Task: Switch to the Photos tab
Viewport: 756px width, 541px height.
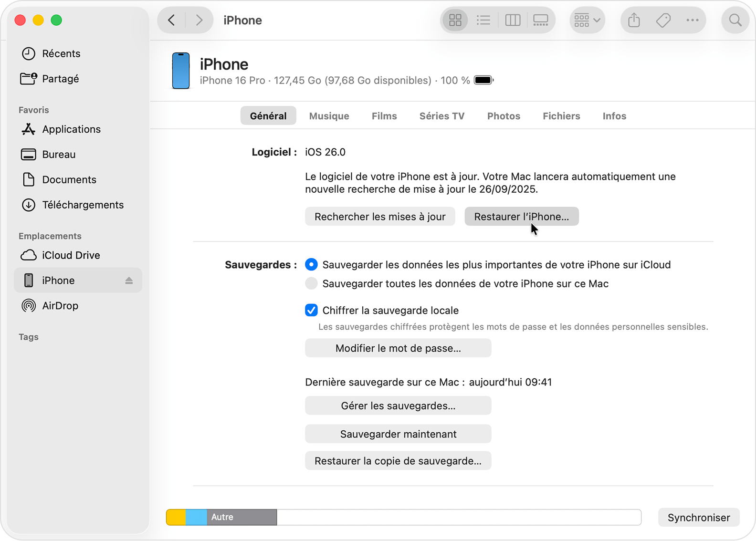Action: 504,116
